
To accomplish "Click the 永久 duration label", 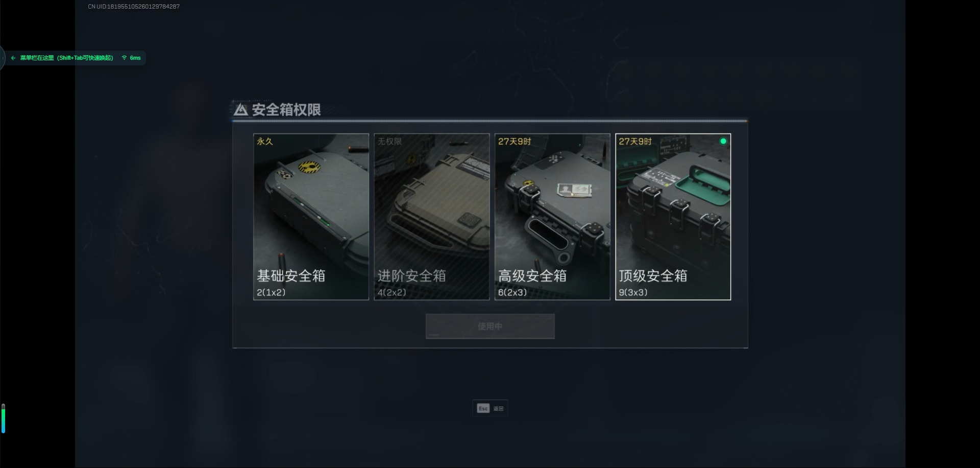I will (x=265, y=142).
